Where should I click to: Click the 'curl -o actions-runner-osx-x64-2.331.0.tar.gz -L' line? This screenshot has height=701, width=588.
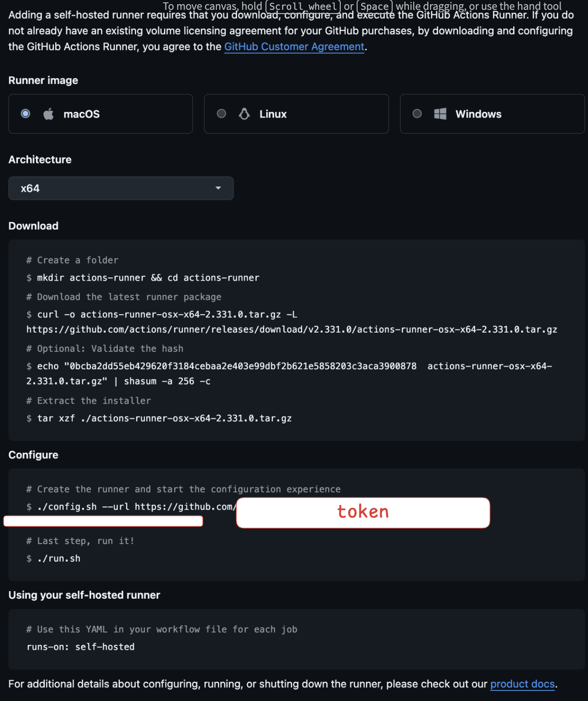pyautogui.click(x=167, y=315)
